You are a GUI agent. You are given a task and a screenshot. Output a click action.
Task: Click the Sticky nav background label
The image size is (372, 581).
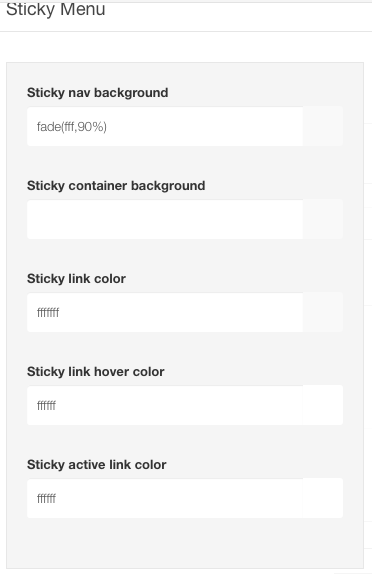[97, 93]
